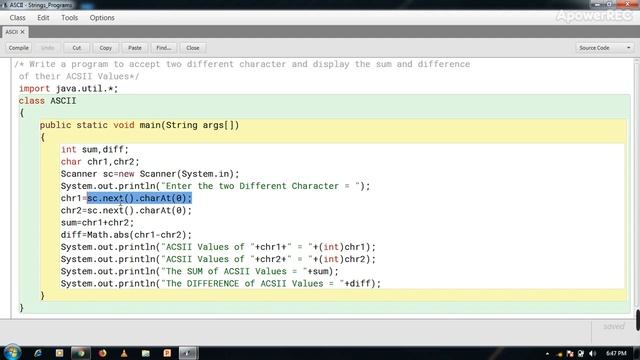The height and width of the screenshot is (360, 640).
Task: Open the Class menu
Action: pyautogui.click(x=17, y=18)
